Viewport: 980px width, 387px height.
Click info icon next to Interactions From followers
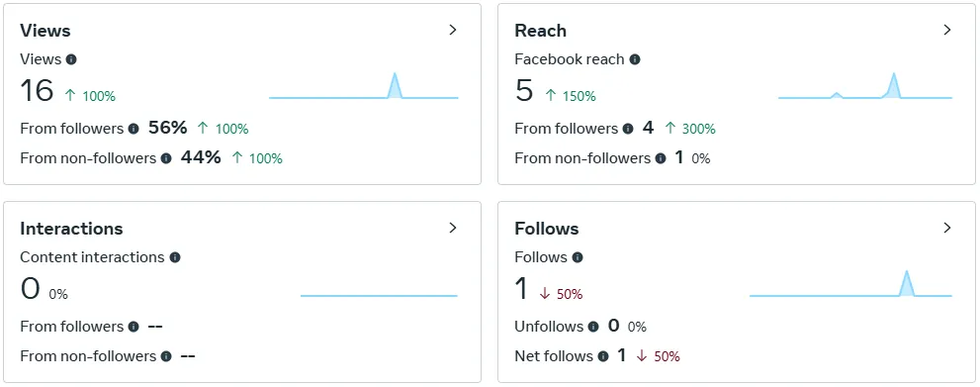click(134, 327)
